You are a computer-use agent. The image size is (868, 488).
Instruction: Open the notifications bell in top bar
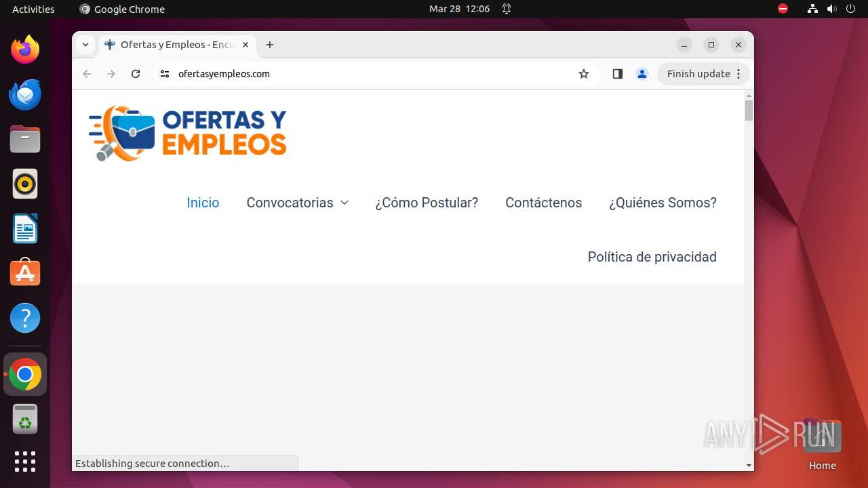[x=507, y=9]
